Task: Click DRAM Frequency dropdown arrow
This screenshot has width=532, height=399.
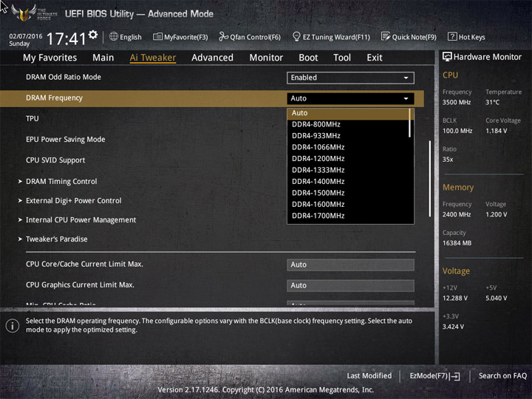Action: (406, 98)
